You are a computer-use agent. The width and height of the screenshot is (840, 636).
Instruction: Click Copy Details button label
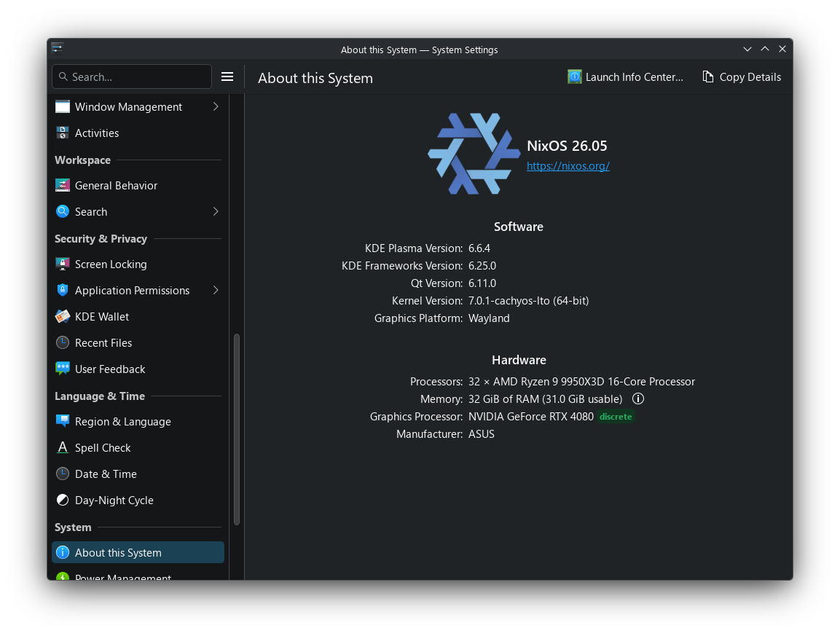click(x=750, y=77)
